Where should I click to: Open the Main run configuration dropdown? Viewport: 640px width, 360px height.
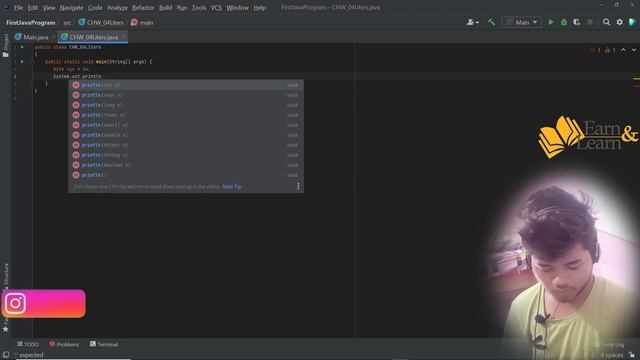point(522,22)
